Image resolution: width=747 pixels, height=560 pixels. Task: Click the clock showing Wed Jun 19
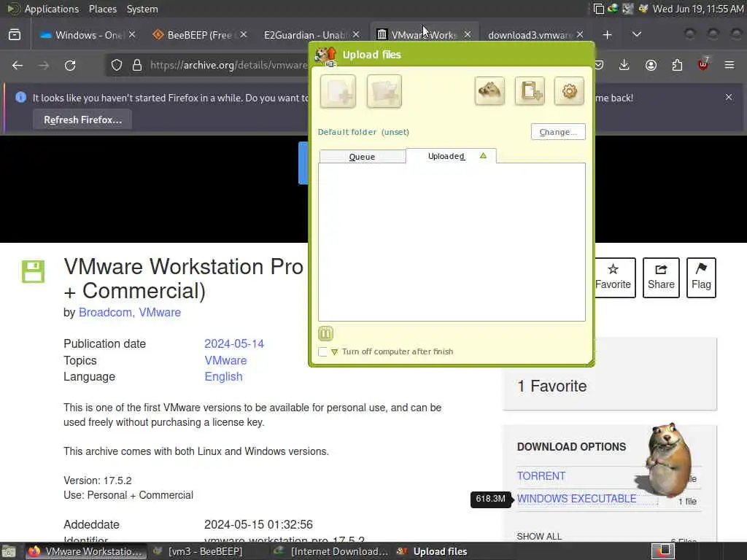(698, 9)
